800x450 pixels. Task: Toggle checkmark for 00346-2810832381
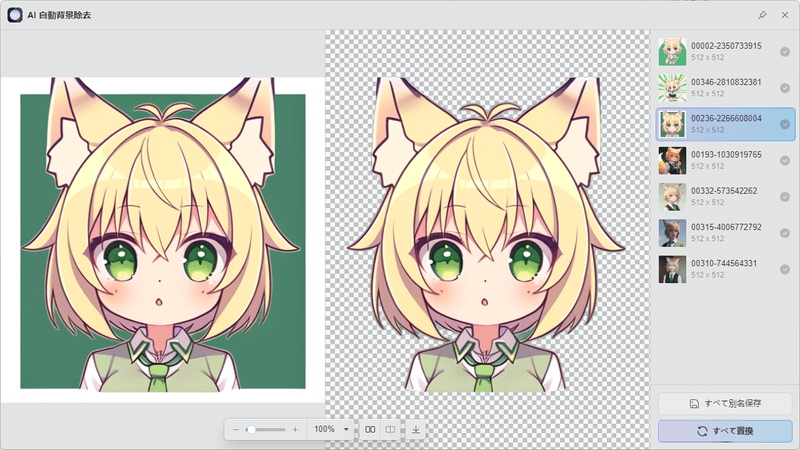(x=785, y=88)
